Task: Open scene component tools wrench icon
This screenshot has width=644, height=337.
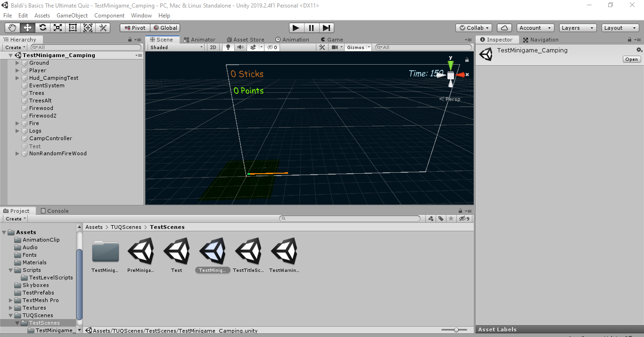Action: [x=322, y=47]
